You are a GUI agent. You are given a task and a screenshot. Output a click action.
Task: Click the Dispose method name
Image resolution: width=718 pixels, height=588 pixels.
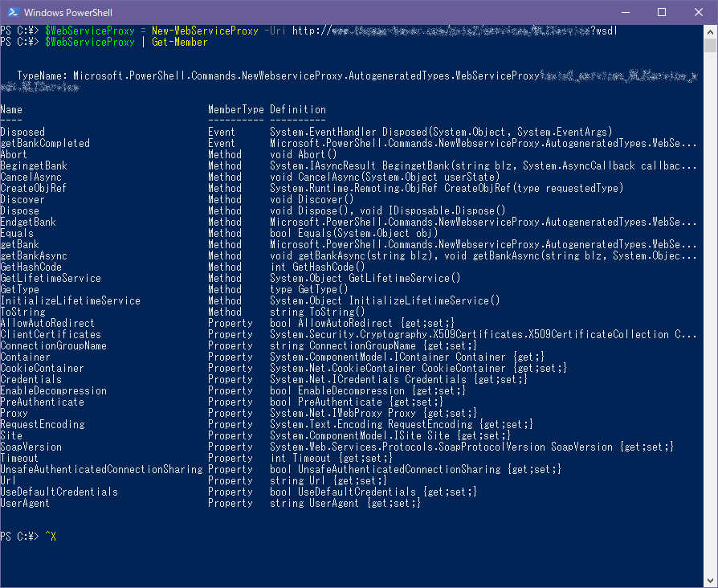[x=20, y=210]
